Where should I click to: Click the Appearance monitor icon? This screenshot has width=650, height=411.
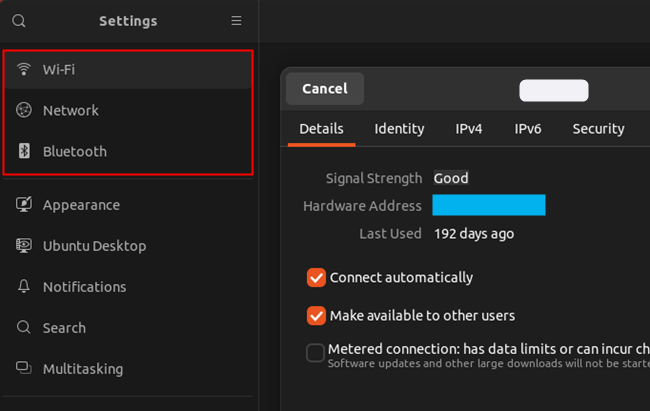click(x=24, y=205)
